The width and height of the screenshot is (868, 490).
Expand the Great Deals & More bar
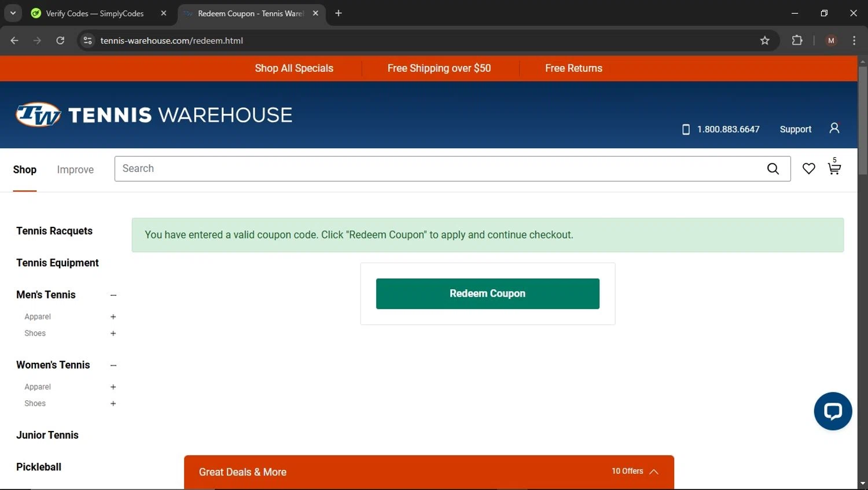[429, 472]
